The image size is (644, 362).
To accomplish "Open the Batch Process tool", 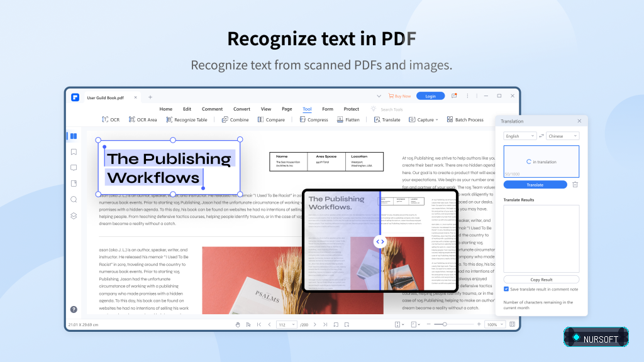I will point(465,119).
